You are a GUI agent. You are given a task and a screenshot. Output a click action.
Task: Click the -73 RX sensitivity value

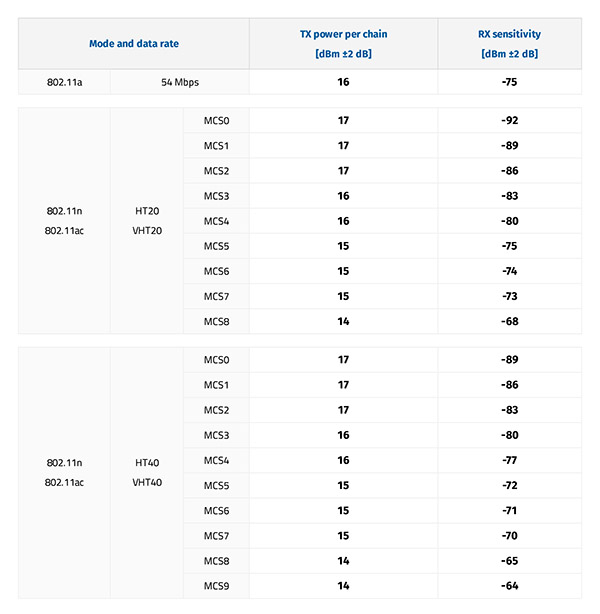pyautogui.click(x=509, y=296)
